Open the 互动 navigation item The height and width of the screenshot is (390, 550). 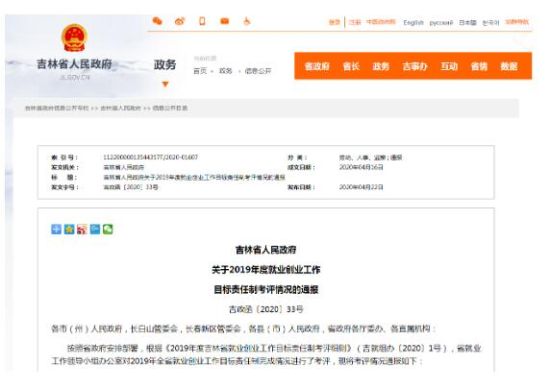click(x=449, y=66)
